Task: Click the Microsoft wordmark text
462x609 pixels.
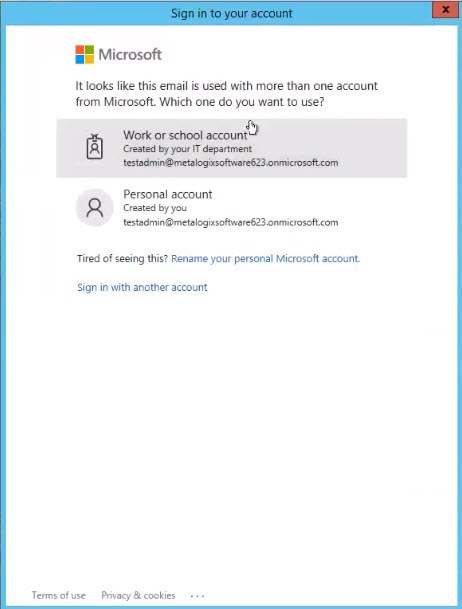Action: (x=130, y=54)
